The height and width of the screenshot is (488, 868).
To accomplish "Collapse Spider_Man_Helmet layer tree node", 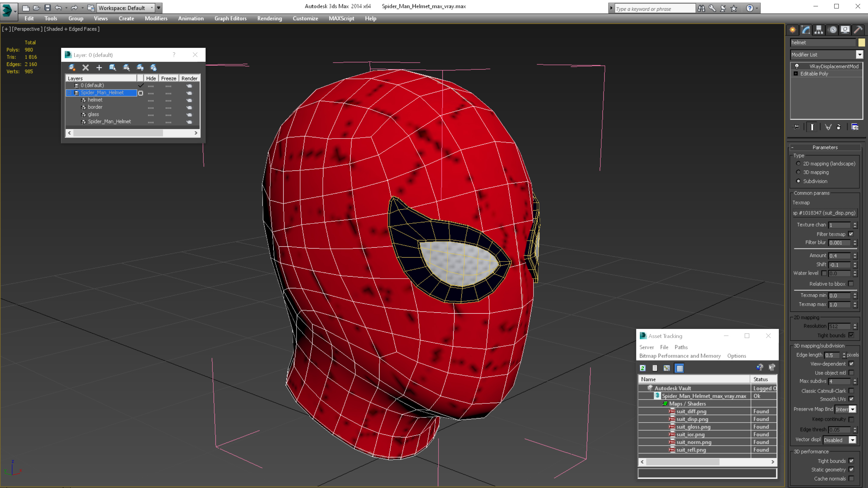I will [x=69, y=92].
